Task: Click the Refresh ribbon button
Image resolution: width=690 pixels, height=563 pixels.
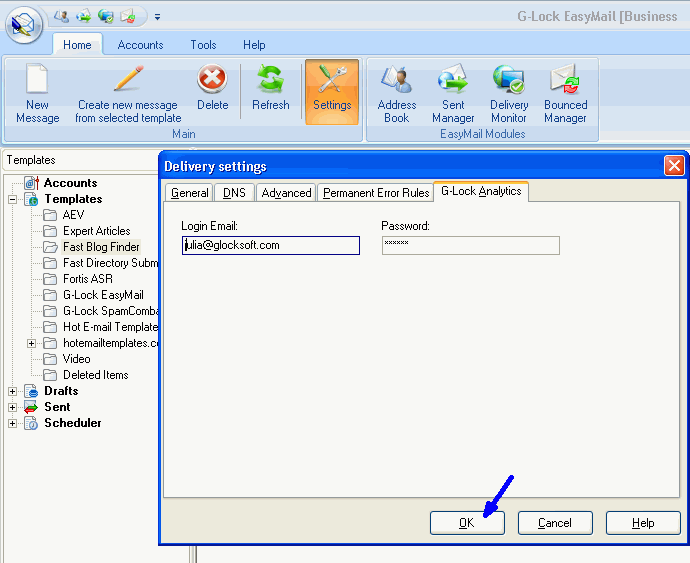Action: [271, 87]
